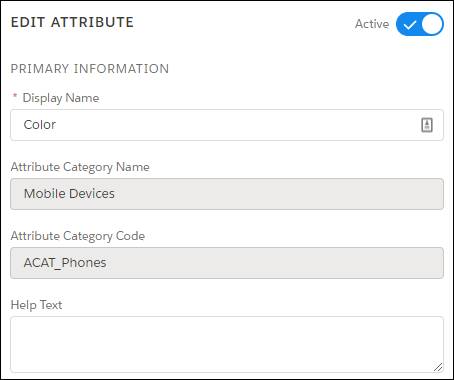The height and width of the screenshot is (380, 454).
Task: Click the Attribute Category Code field
Action: point(227,263)
